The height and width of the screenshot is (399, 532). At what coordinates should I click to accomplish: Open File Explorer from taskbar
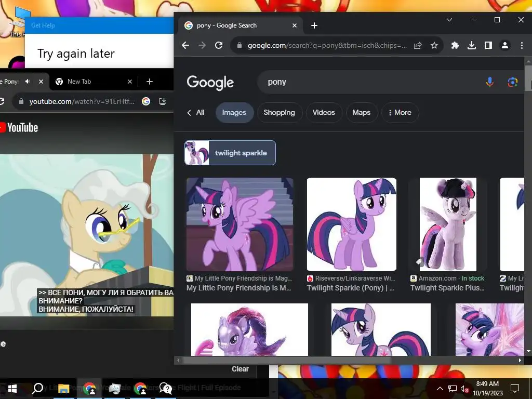[63, 389]
